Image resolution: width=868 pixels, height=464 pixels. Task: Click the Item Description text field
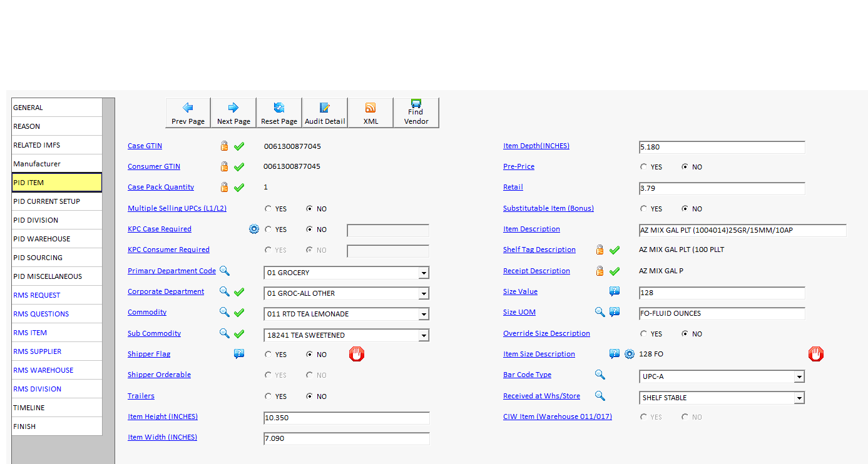coord(742,230)
